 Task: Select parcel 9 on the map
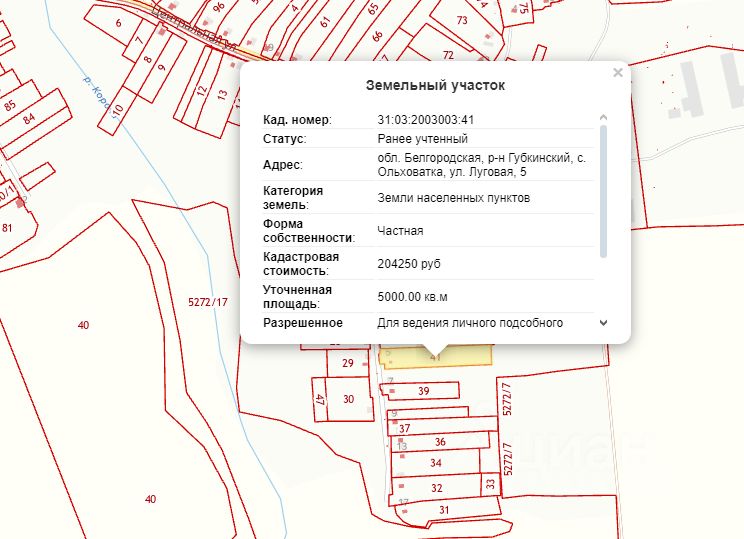tap(162, 67)
